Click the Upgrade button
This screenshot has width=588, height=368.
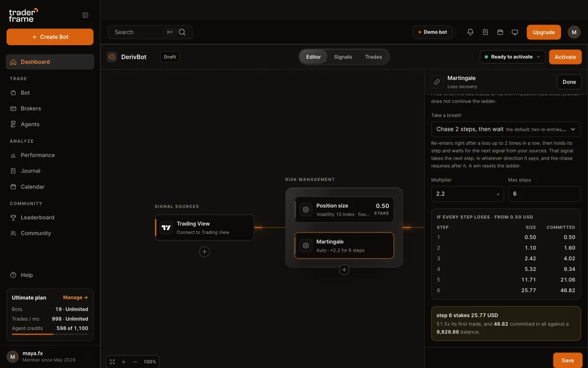[x=544, y=32]
